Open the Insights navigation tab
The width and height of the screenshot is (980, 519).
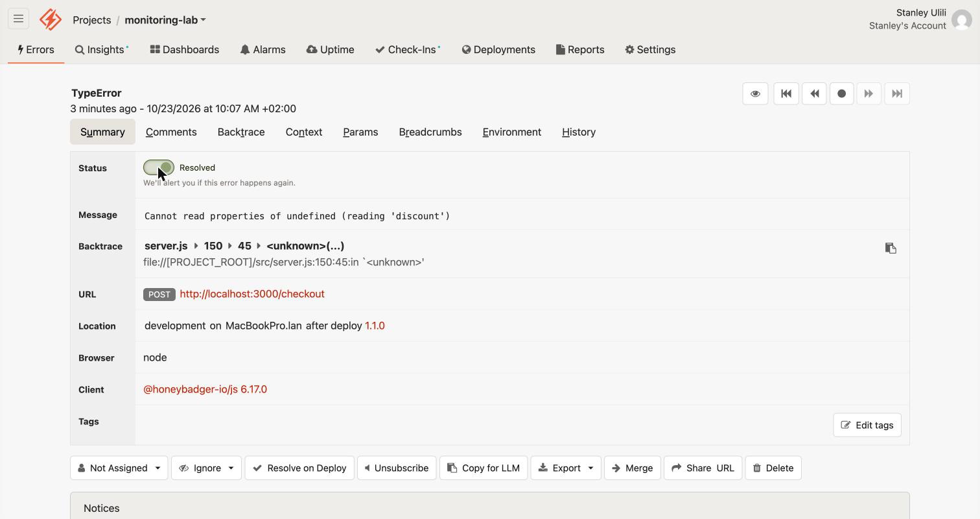pos(102,49)
